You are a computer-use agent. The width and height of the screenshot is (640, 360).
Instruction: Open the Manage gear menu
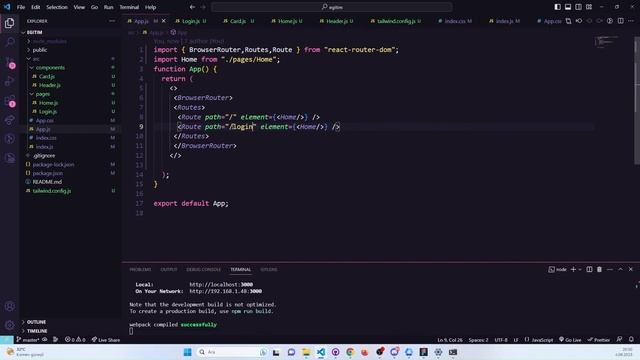point(9,325)
